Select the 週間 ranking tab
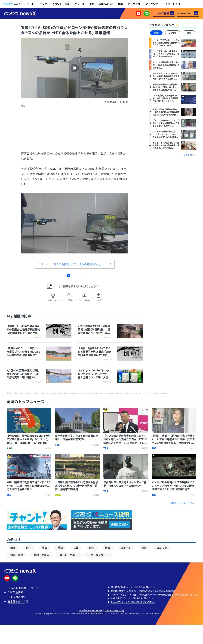The image size is (203, 644). (189, 33)
